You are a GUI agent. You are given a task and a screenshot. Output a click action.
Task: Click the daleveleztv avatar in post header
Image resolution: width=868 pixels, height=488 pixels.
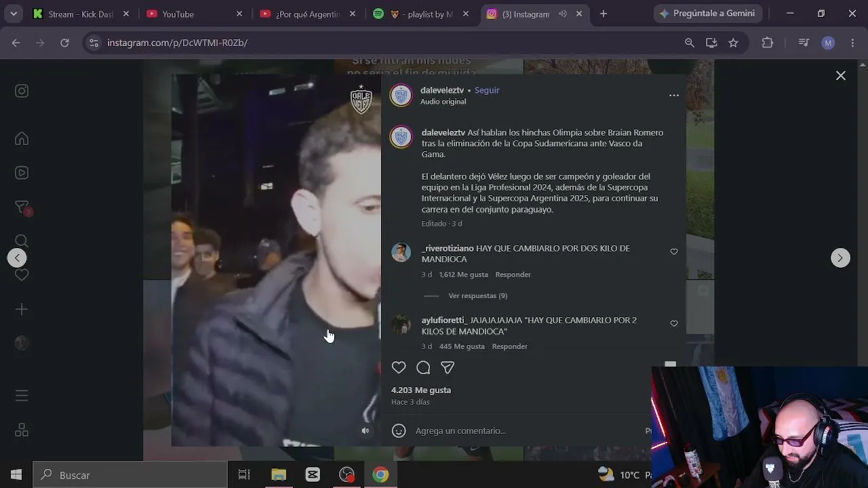click(401, 96)
